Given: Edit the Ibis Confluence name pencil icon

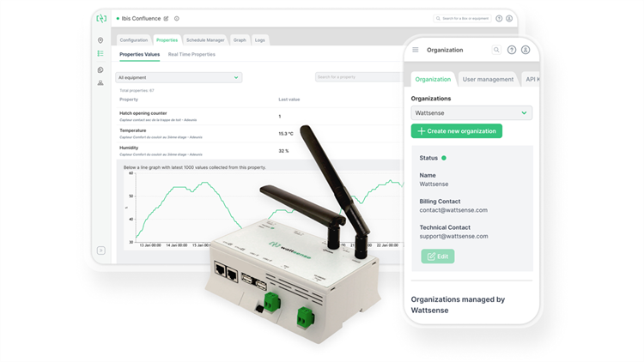Looking at the screenshot, I should coord(166,19).
